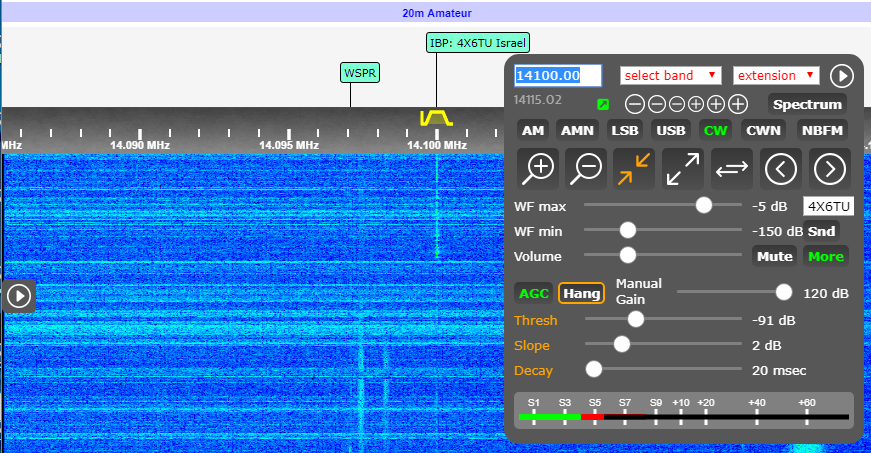The width and height of the screenshot is (871, 453).
Task: Click the zoom out magnifier icon
Action: pos(588,168)
